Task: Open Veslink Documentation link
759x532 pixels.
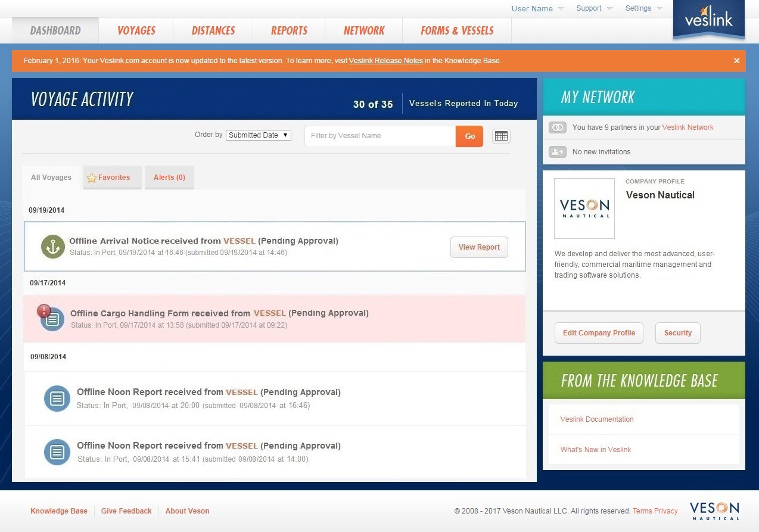Action: pos(597,419)
